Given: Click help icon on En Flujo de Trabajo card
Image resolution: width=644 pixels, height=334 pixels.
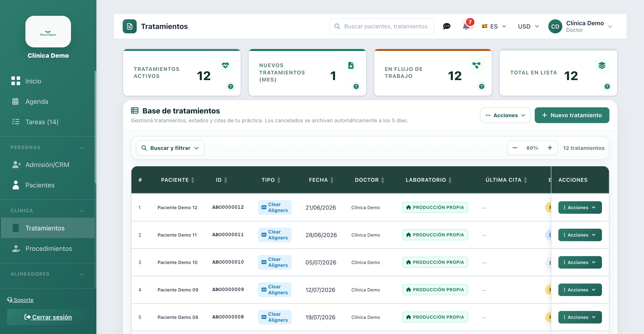Looking at the screenshot, I should click(x=481, y=87).
